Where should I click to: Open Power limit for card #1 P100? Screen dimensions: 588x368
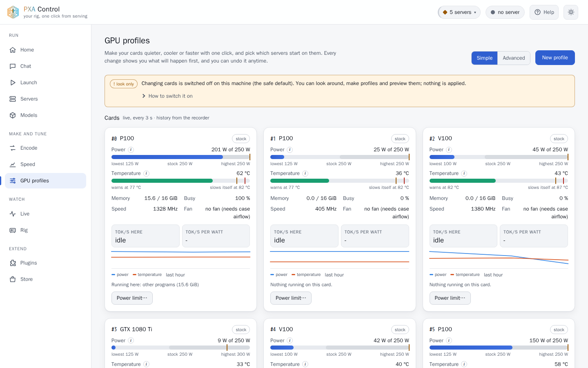pyautogui.click(x=291, y=298)
